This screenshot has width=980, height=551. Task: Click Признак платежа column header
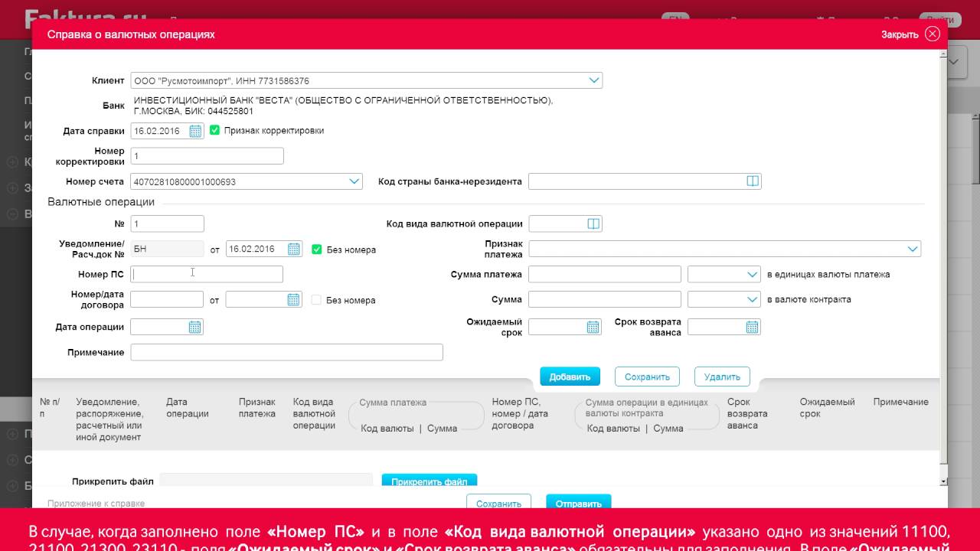257,408
